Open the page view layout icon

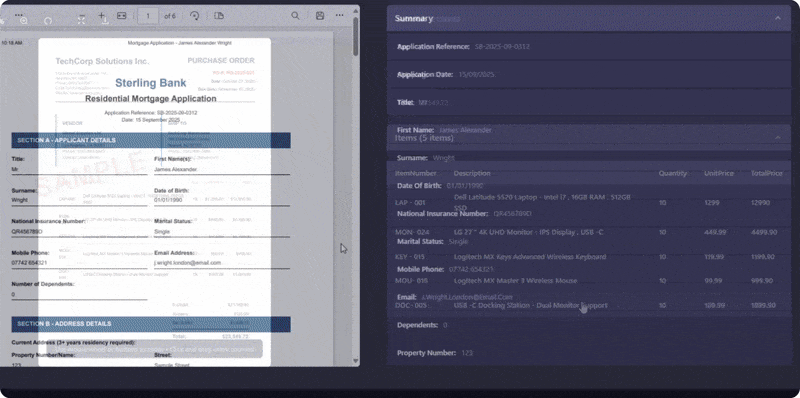tap(219, 16)
